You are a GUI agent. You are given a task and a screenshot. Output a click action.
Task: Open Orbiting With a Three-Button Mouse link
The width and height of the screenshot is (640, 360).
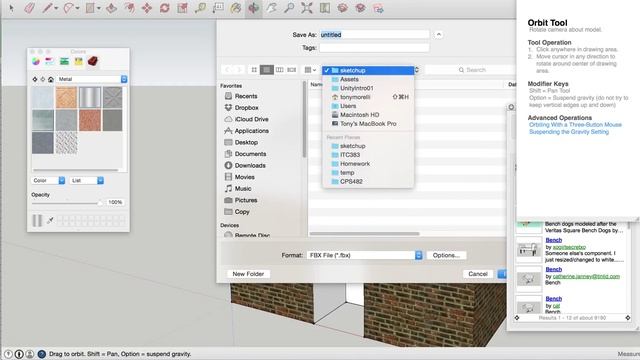click(x=575, y=124)
